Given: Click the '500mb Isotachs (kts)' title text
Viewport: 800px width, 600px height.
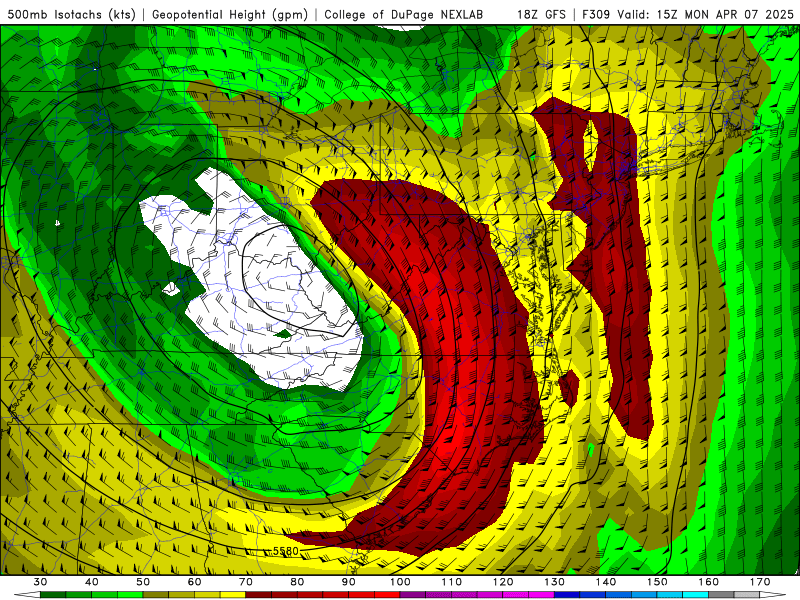Looking at the screenshot, I should point(71,15).
